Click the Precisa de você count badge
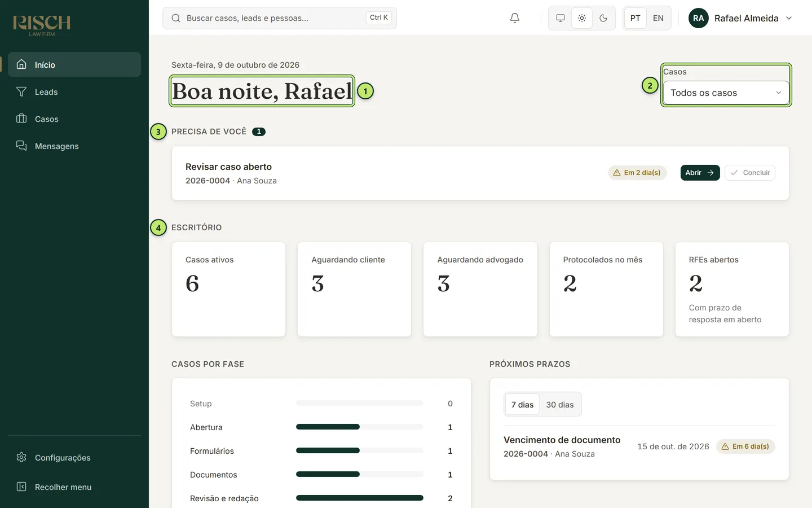 (259, 132)
